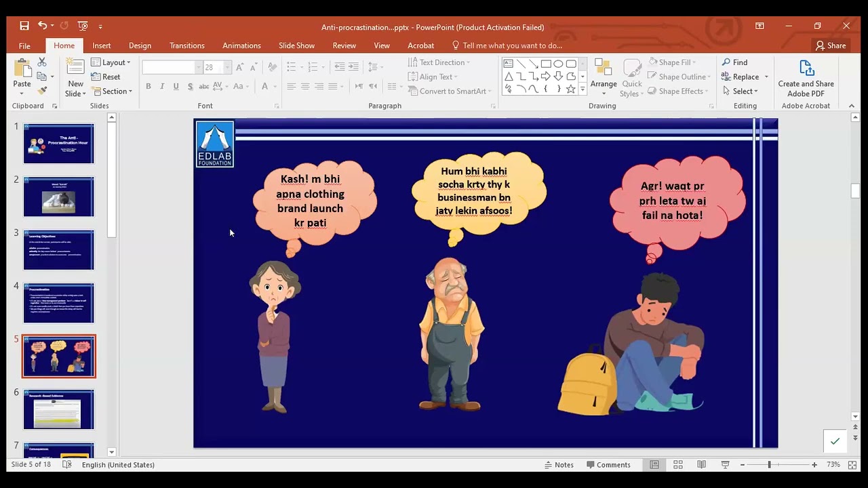Open Section dropdown
Screen dimensions: 868x488
[x=112, y=91]
